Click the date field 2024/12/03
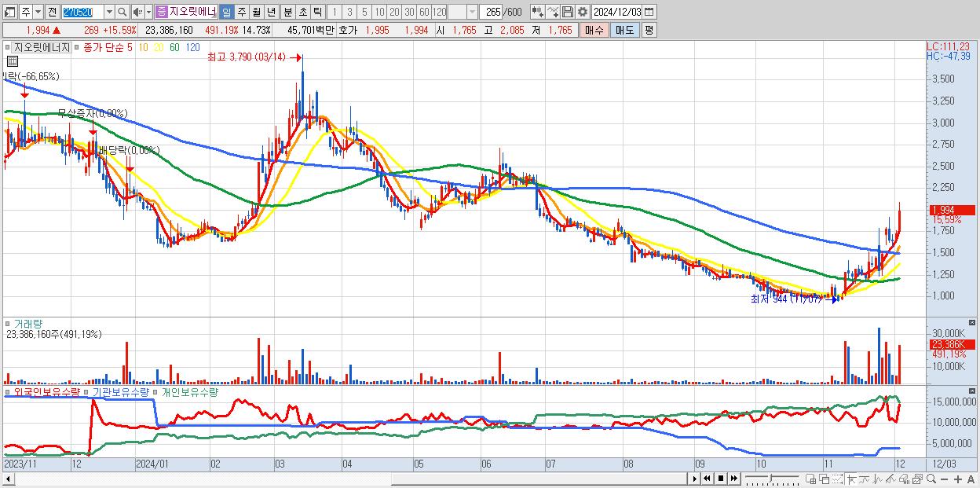 coord(616,12)
